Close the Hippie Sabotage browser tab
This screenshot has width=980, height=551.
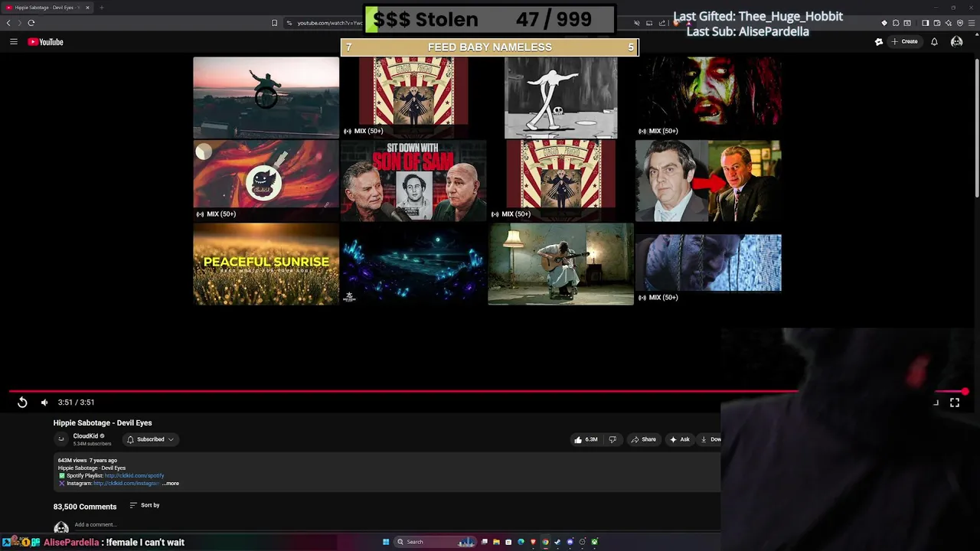click(x=87, y=8)
